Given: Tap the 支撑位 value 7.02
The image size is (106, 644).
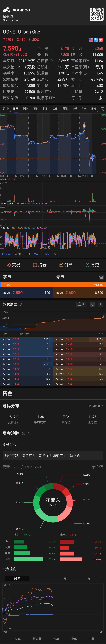Looking at the screenshot, I should pyautogui.click(x=66, y=417).
